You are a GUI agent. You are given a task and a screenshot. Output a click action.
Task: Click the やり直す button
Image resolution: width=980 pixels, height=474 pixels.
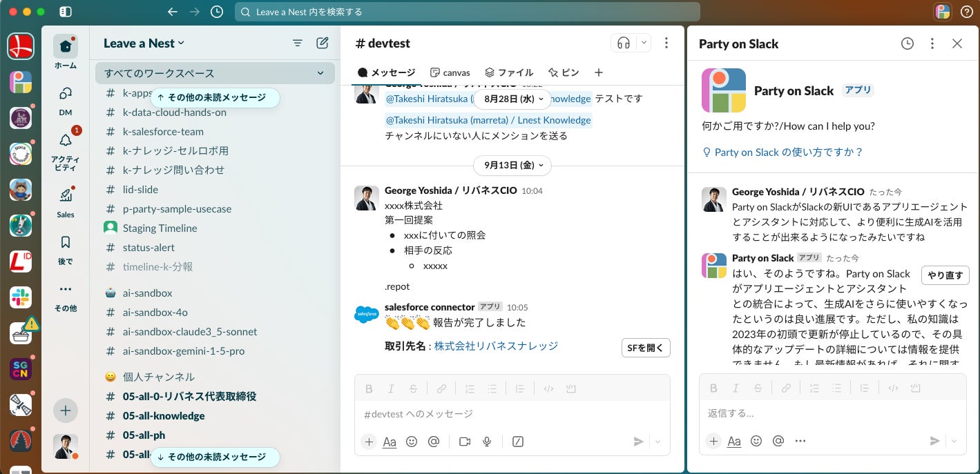point(945,275)
